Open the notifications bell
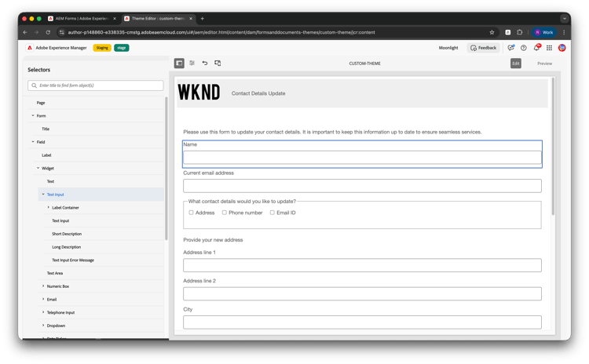The height and width of the screenshot is (364, 589). pos(537,48)
